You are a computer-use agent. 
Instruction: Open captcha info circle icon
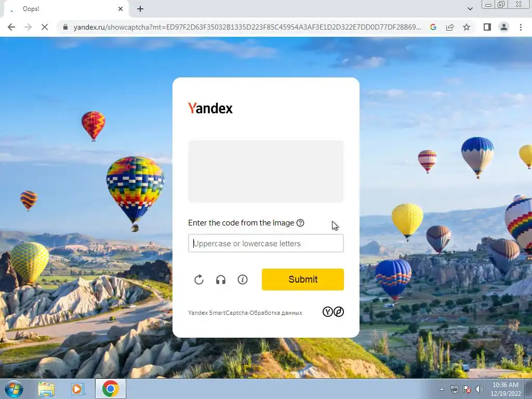(243, 280)
